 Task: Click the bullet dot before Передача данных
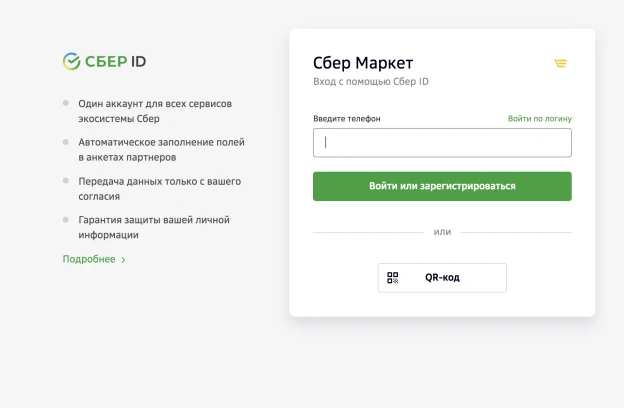click(66, 181)
